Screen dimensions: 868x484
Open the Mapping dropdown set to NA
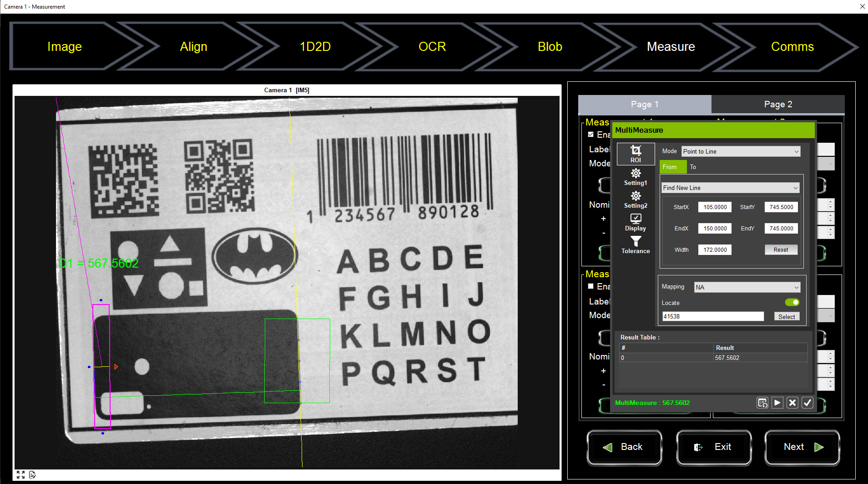pyautogui.click(x=747, y=287)
